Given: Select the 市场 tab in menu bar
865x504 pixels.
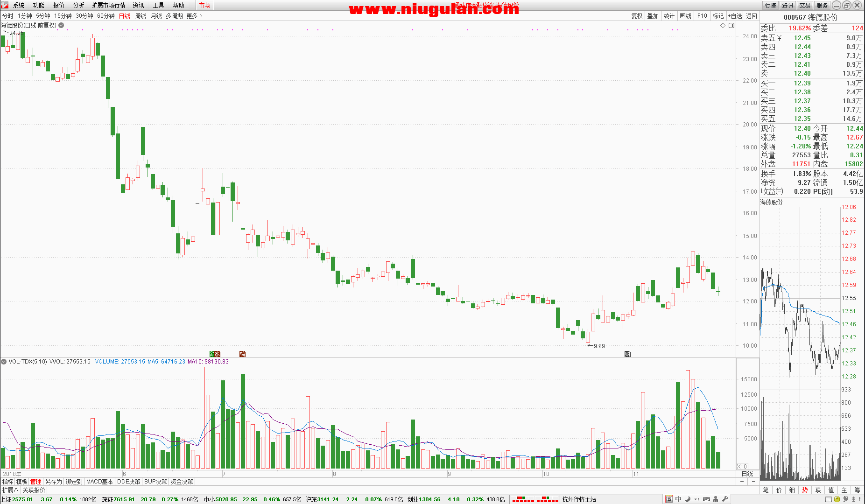Looking at the screenshot, I should [x=204, y=5].
